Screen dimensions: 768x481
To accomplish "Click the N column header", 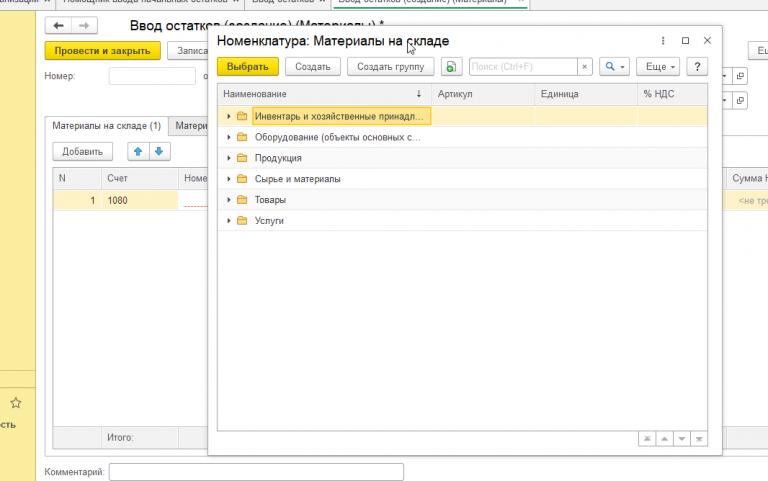I will coord(77,178).
